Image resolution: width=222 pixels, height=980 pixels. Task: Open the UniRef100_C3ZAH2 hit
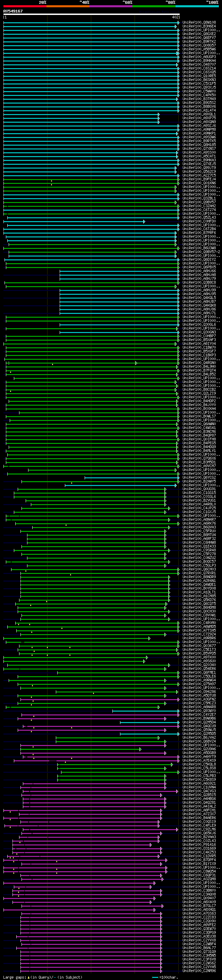pyautogui.click(x=199, y=206)
